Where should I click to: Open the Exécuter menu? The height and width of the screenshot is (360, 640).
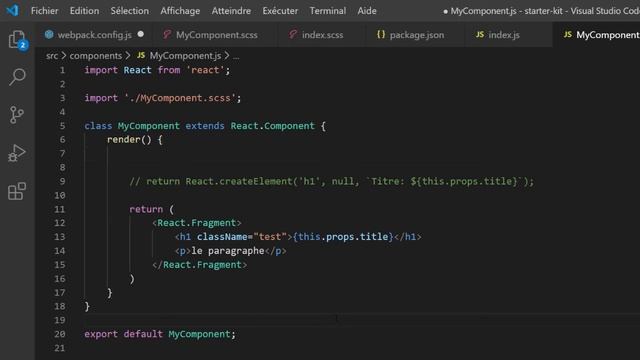280,11
